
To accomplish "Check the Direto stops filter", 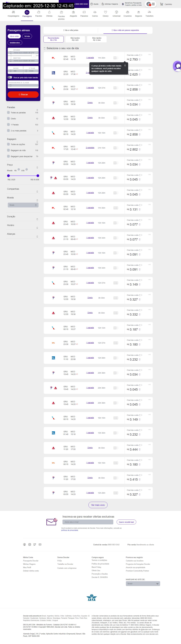I will [x=8, y=119].
